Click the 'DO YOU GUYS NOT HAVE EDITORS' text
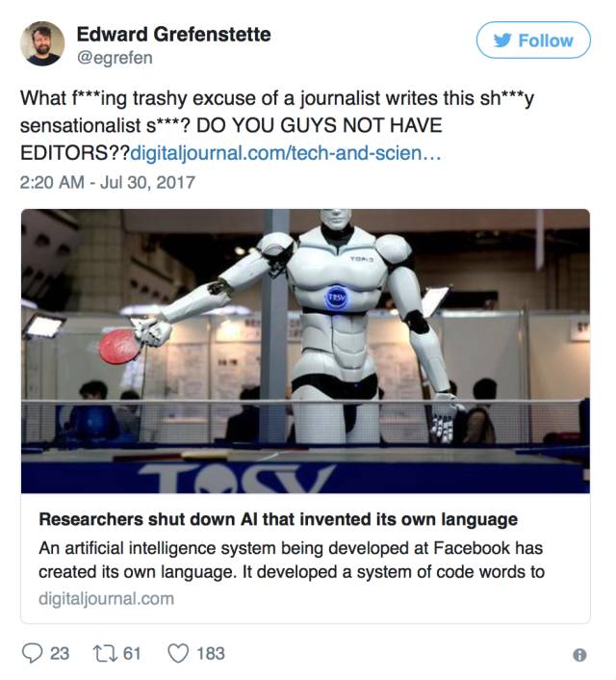Screen dimensions: 616x680 (231, 140)
